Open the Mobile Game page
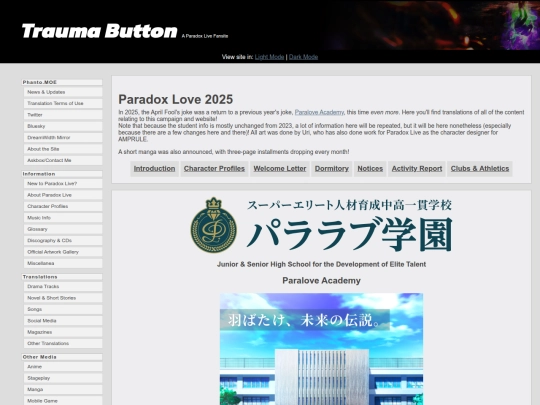Viewport: 540px width, 405px height. pos(63,401)
